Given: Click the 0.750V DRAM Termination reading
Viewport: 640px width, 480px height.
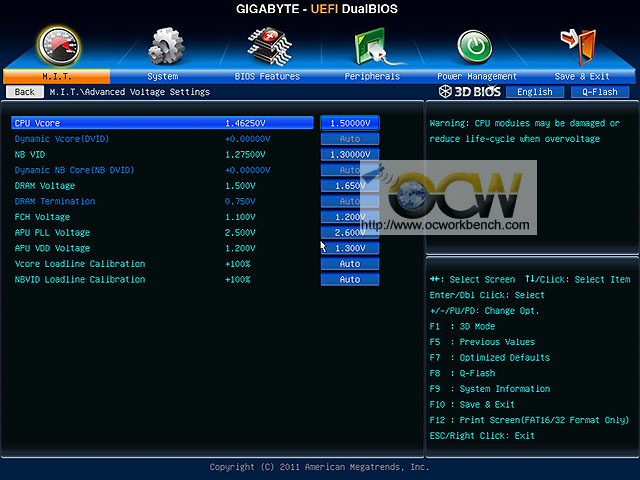Looking at the screenshot, I should [240, 201].
